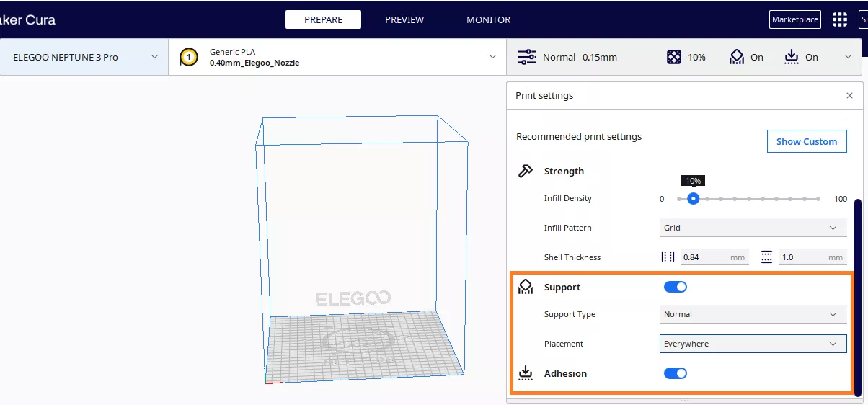Viewport: 868px width, 405px height.
Task: Click the Support section icon
Action: click(x=526, y=287)
